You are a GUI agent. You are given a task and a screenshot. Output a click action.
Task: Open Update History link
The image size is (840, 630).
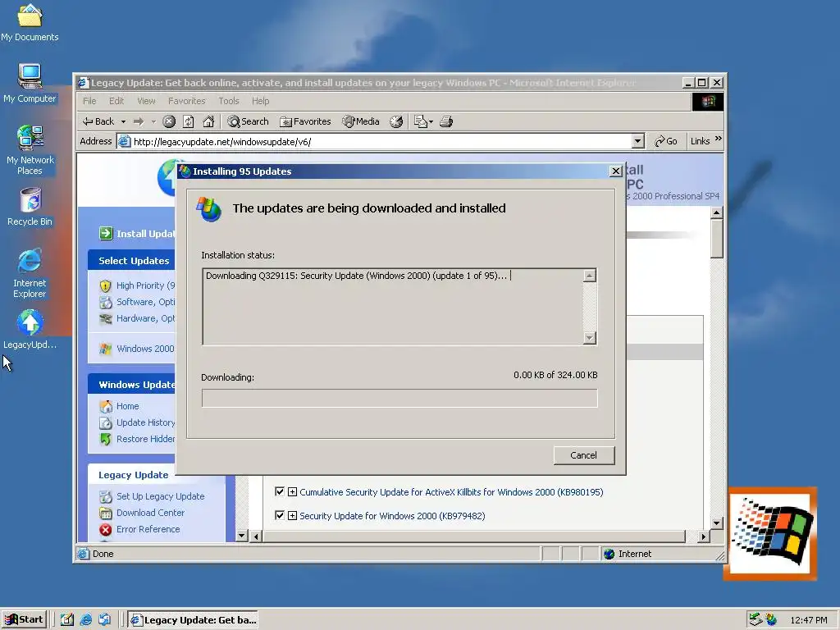(145, 422)
